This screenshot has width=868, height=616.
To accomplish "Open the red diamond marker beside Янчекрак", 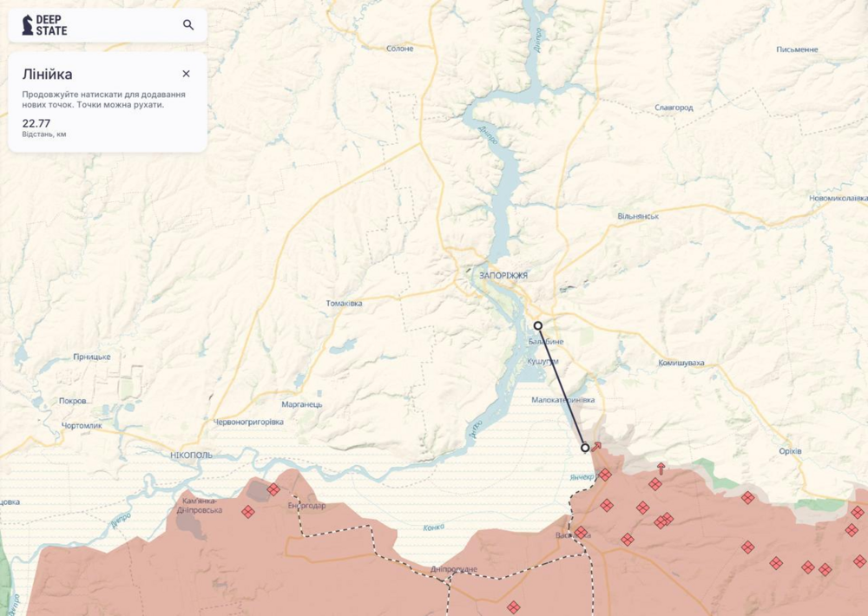I will (x=605, y=475).
